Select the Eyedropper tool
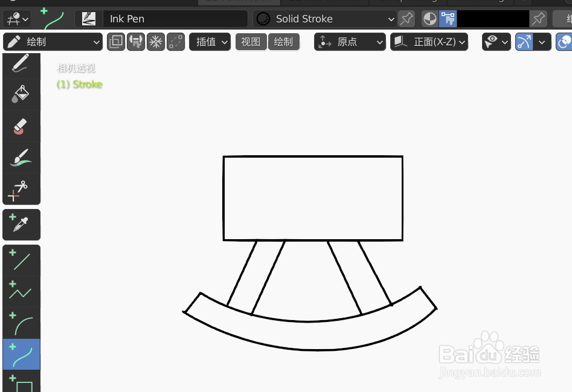Image resolution: width=572 pixels, height=392 pixels. coord(21,225)
